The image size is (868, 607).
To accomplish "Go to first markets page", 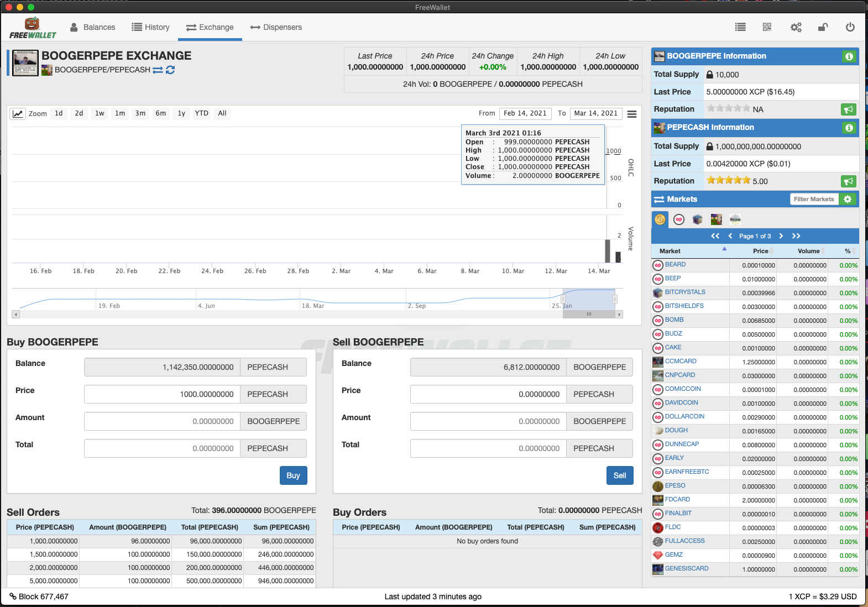I will [x=715, y=236].
